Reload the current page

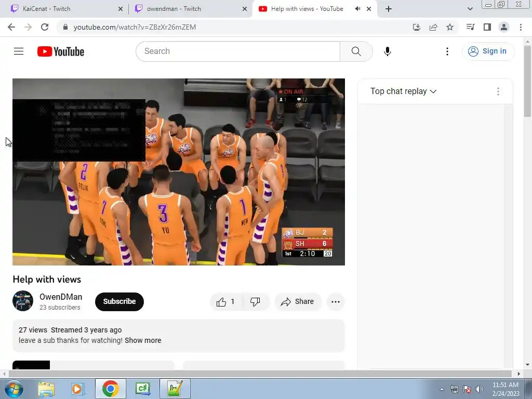pos(45,27)
